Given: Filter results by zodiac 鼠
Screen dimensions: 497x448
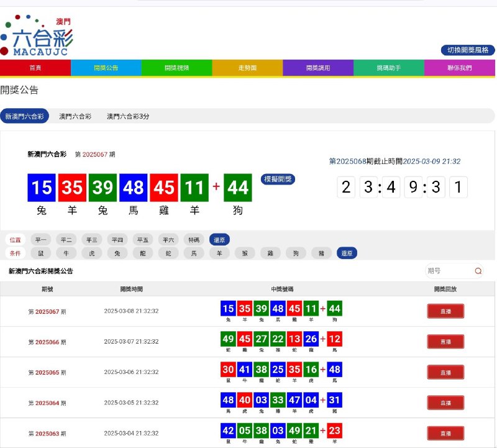Looking at the screenshot, I should 41,253.
